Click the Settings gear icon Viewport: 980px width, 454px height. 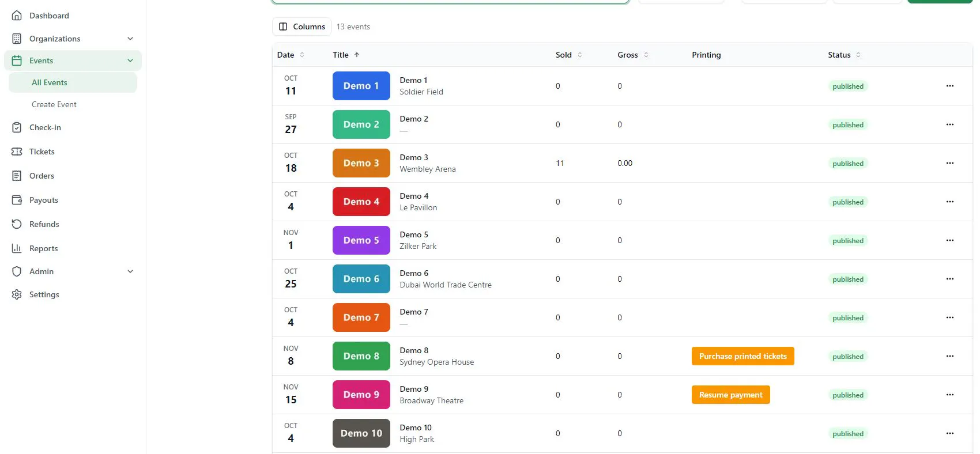click(17, 294)
